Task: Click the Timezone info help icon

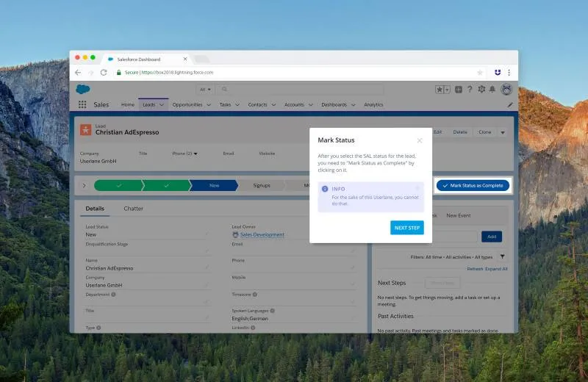Action: pos(254,295)
